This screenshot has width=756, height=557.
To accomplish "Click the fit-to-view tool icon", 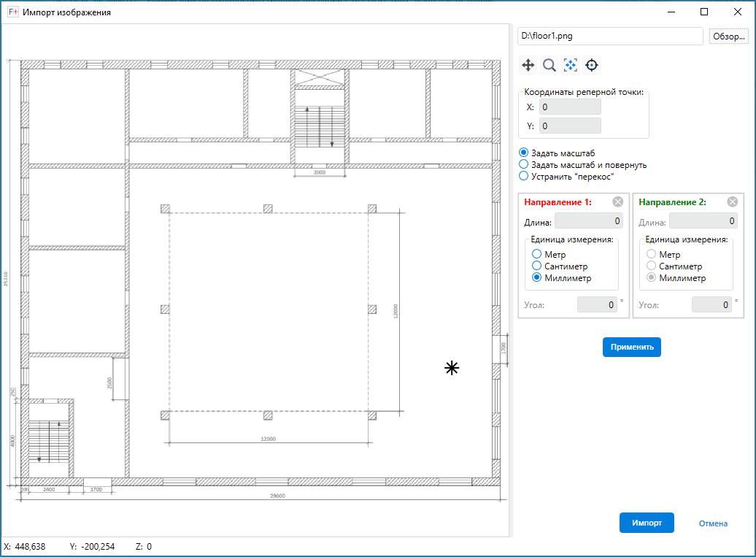I will pos(571,65).
